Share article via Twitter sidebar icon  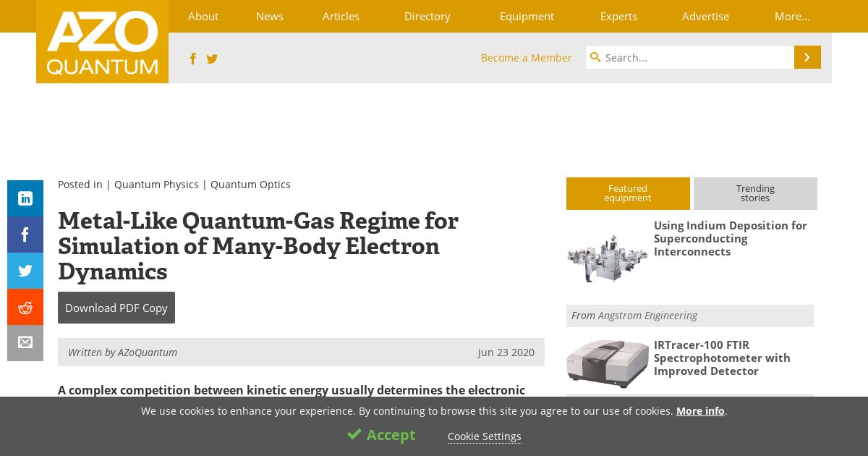25,271
